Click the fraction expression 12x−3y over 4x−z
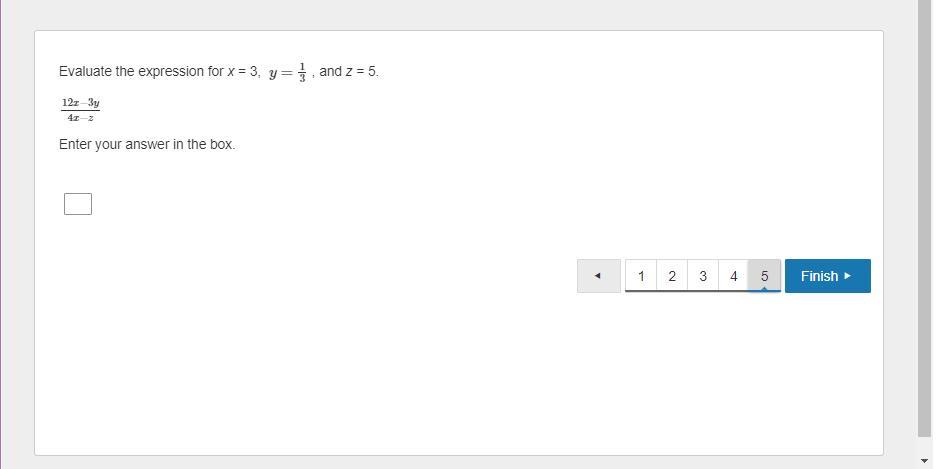940x469 pixels. (80, 110)
